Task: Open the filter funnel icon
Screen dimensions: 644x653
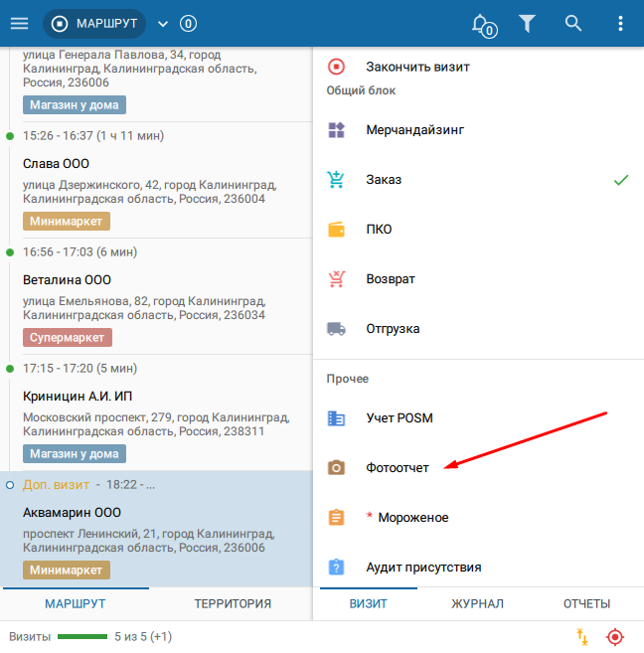Action: pos(528,23)
